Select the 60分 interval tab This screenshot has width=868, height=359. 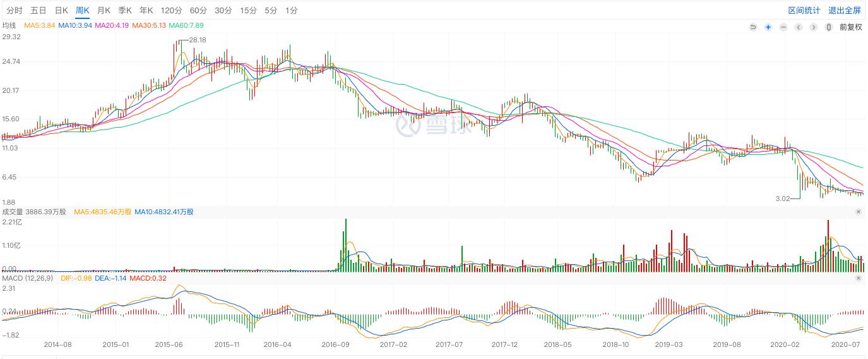[198, 11]
